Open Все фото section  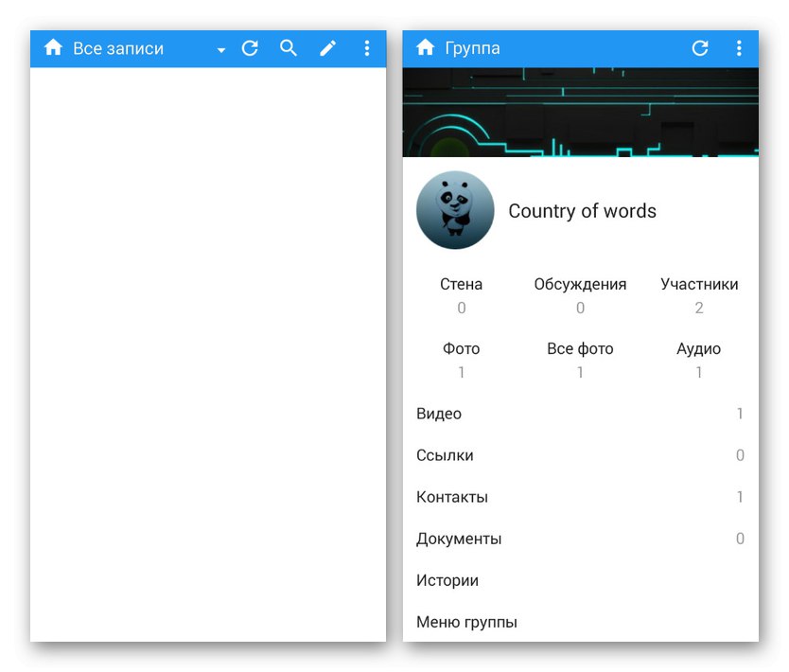coord(580,360)
